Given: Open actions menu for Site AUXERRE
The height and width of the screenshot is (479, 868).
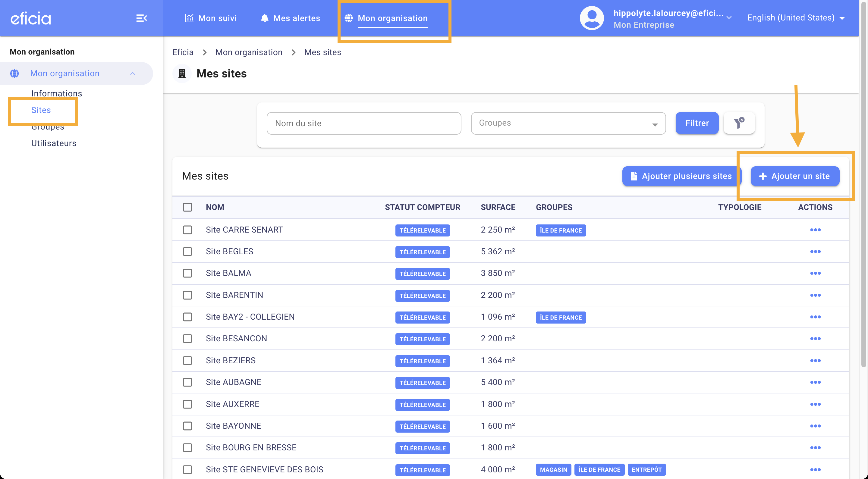Looking at the screenshot, I should coord(816,404).
